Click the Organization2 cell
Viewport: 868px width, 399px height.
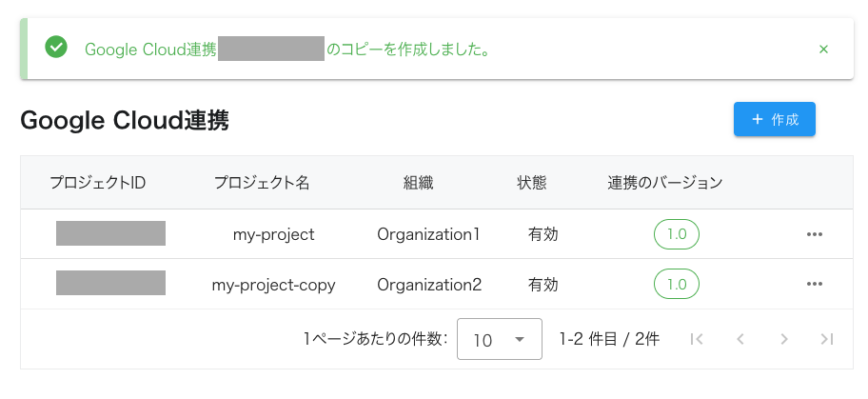coord(429,285)
